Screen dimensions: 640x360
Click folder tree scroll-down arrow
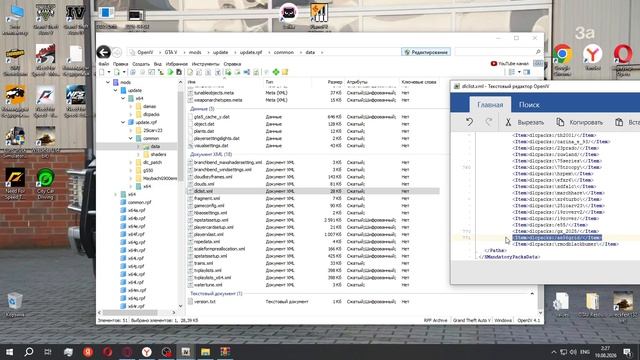point(180,306)
